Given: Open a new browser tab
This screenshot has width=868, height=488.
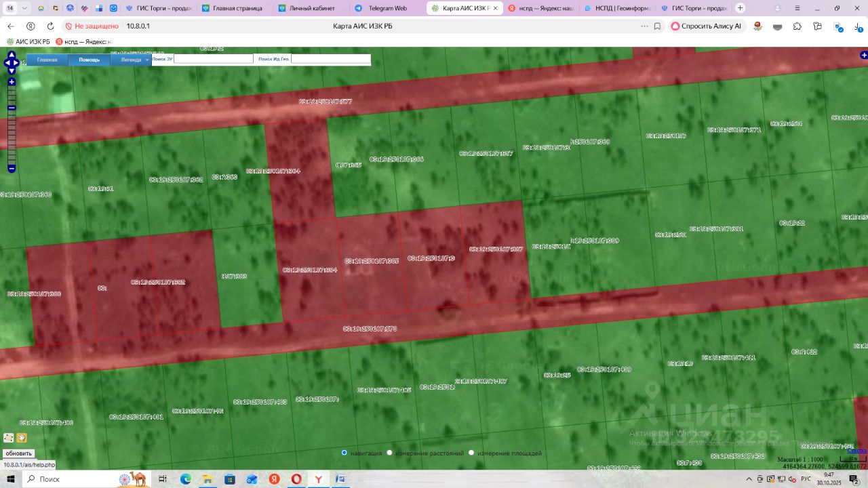Looking at the screenshot, I should tap(740, 8).
